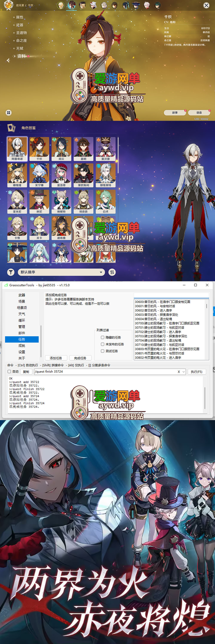Select 阿蕾奇诺 character card

click(17, 149)
